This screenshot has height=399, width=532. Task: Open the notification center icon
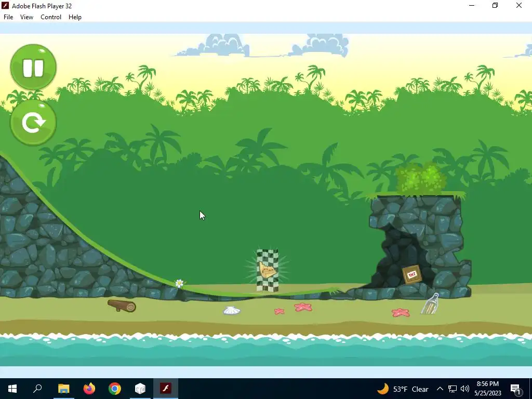(516, 389)
